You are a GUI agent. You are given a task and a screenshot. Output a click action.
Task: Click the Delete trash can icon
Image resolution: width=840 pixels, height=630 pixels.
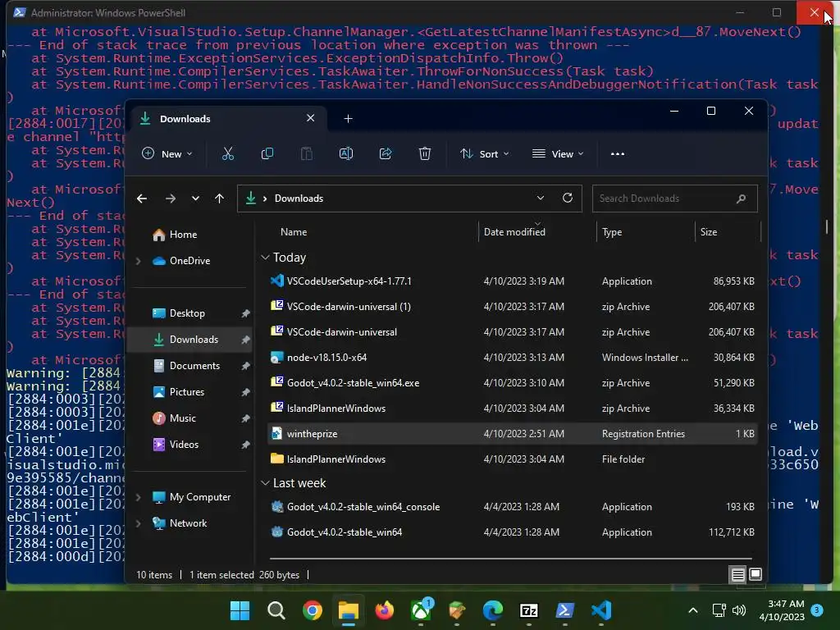point(425,153)
